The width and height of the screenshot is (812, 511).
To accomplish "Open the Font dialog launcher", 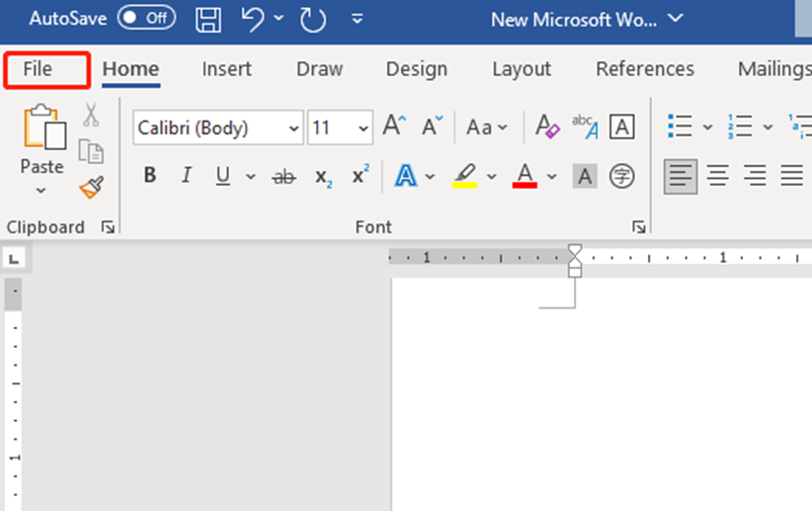I will (x=638, y=227).
